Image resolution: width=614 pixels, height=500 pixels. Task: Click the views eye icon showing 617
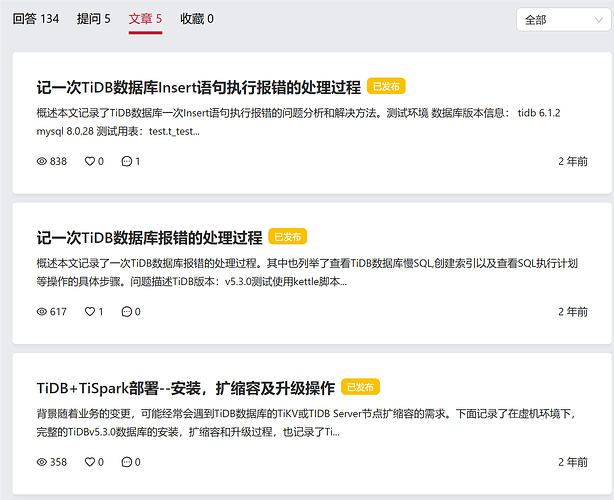(x=42, y=312)
